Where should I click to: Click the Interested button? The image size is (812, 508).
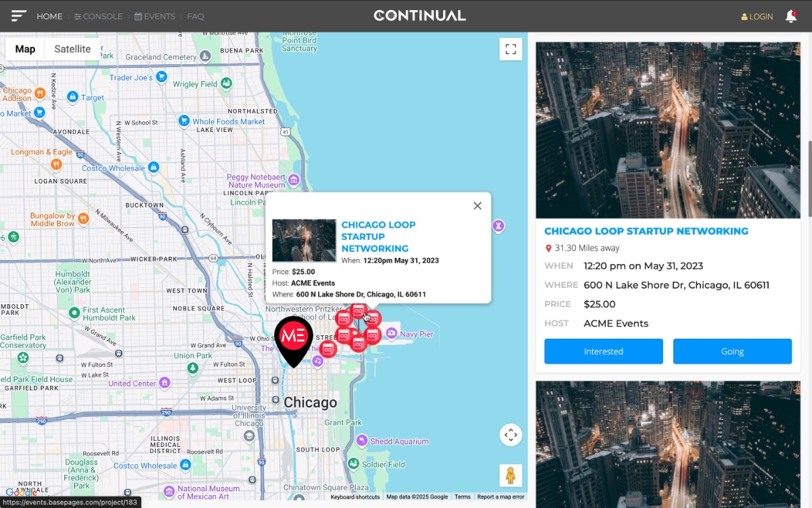point(604,352)
